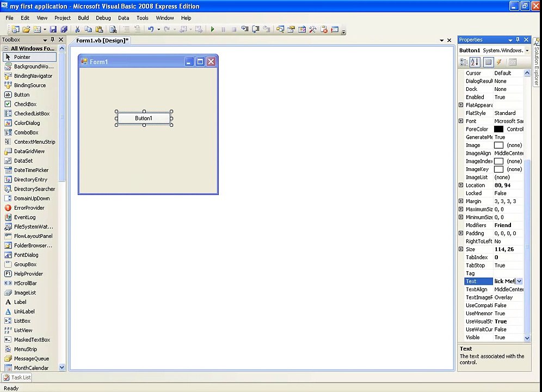
Task: Click the Undo arrow in toolbar
Action: coord(151,29)
